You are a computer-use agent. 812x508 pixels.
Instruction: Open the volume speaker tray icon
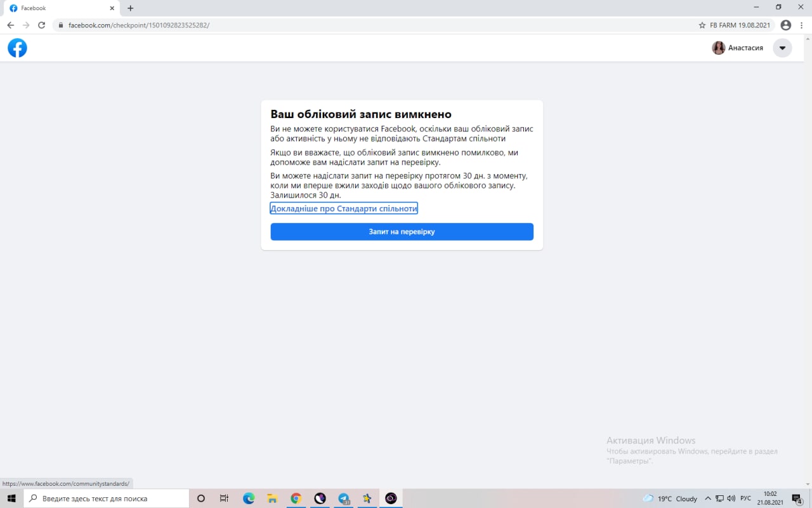pos(731,498)
